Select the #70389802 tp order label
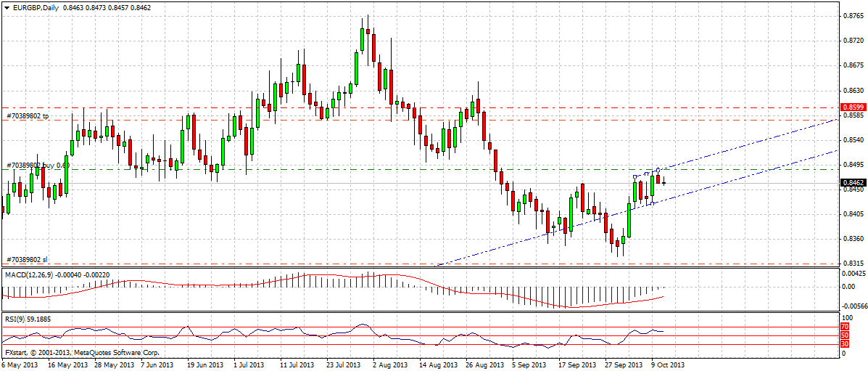Screen dimensions: 868x371 [28, 116]
